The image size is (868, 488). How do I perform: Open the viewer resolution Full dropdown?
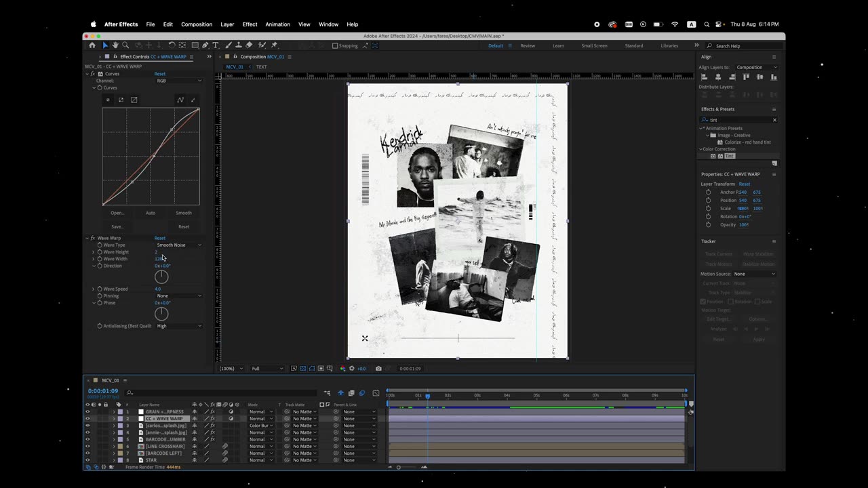267,369
